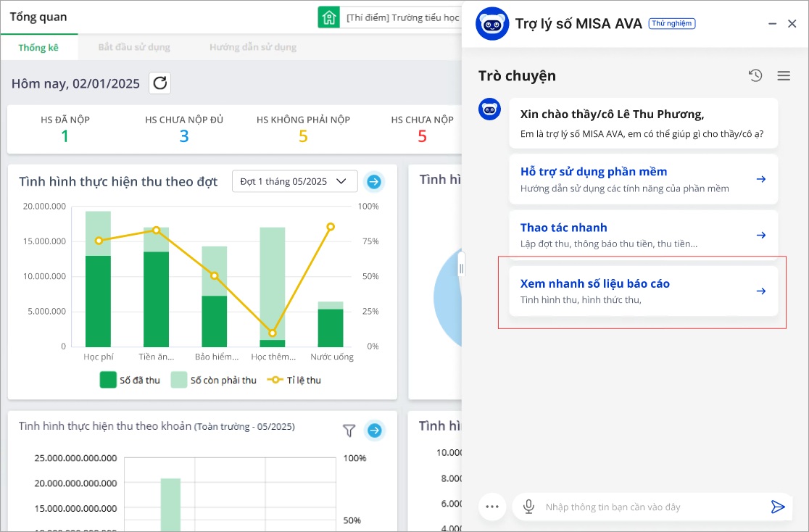Click the Tổng quan page title

click(x=38, y=17)
